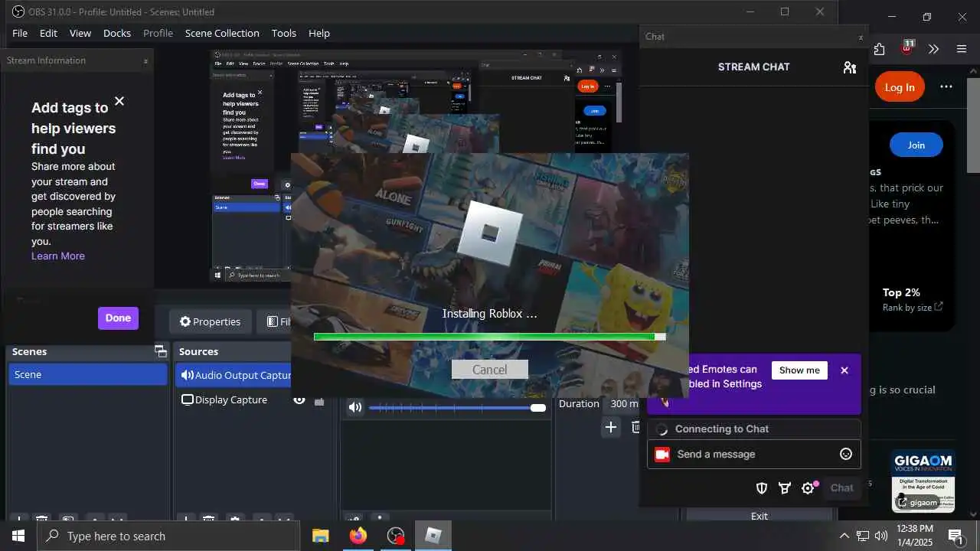Screen dimensions: 980x551
Task: Mute the audio mixer speaker icon
Action: (x=355, y=407)
